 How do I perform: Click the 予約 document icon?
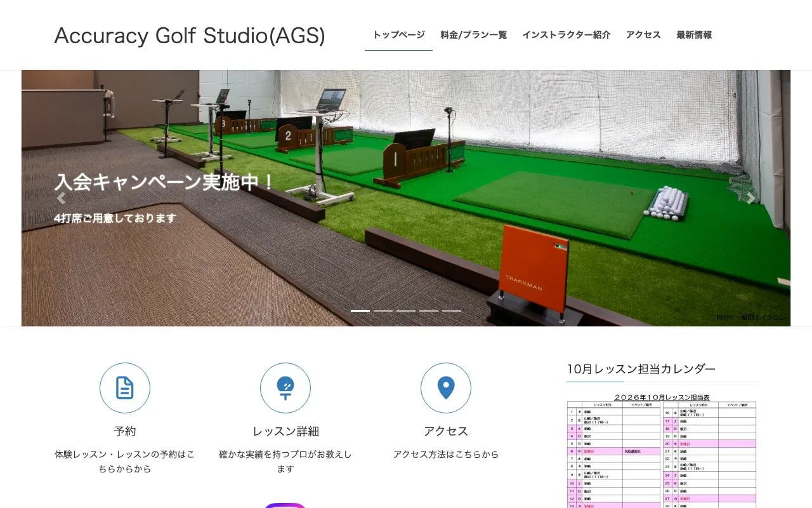pos(125,388)
